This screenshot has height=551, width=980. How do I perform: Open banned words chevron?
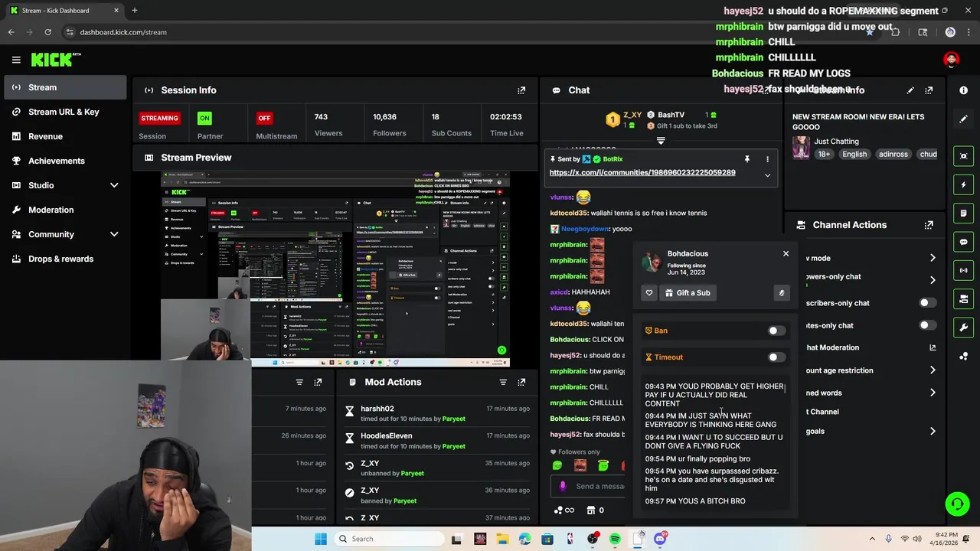coord(933,393)
